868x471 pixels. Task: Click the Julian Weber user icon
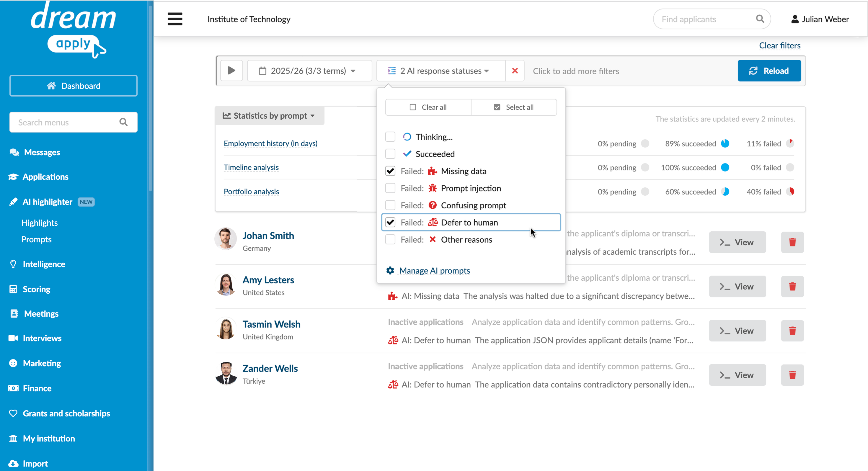[794, 19]
